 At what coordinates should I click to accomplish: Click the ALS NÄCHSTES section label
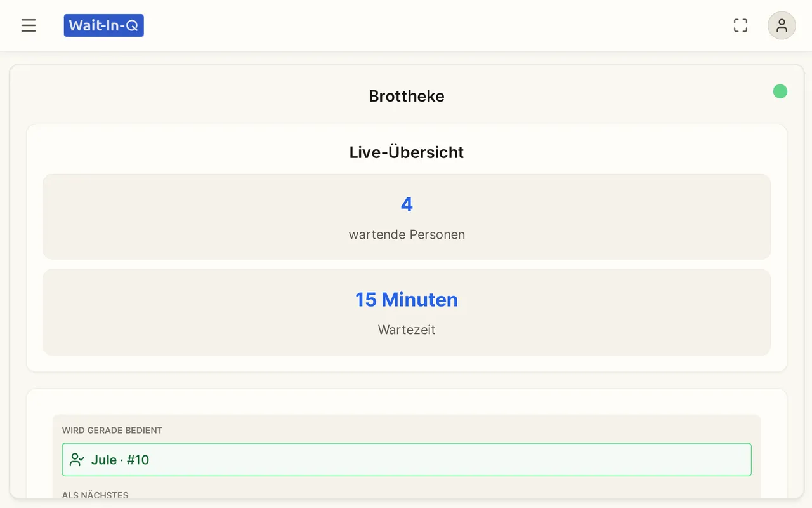pos(95,495)
